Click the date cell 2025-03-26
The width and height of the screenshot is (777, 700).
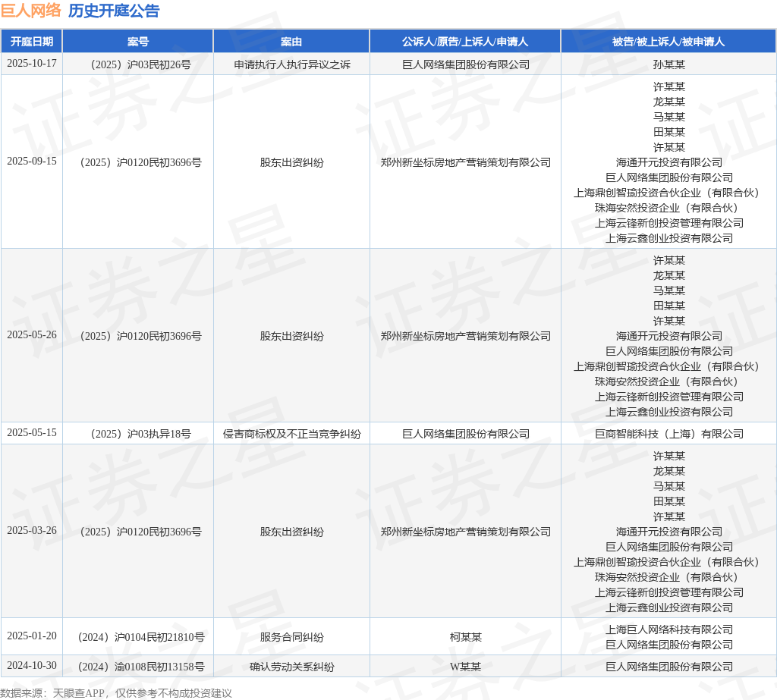coord(32,531)
